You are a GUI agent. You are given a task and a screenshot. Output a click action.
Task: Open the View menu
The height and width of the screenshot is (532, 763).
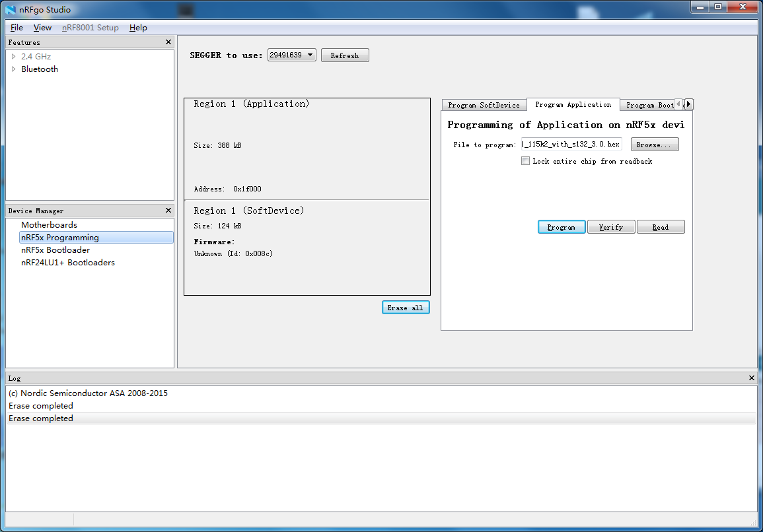coord(42,28)
